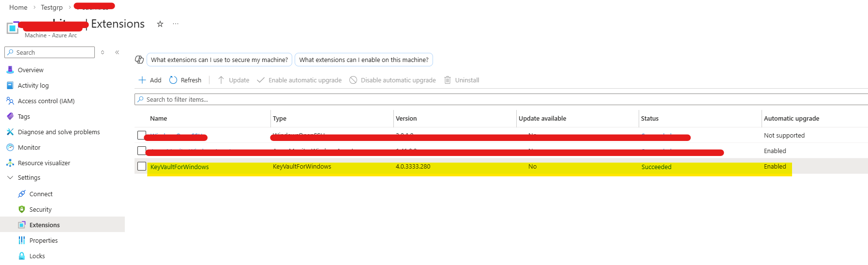Check the second extension row checkbox
Viewport: 868px width, 265px height.
point(142,151)
